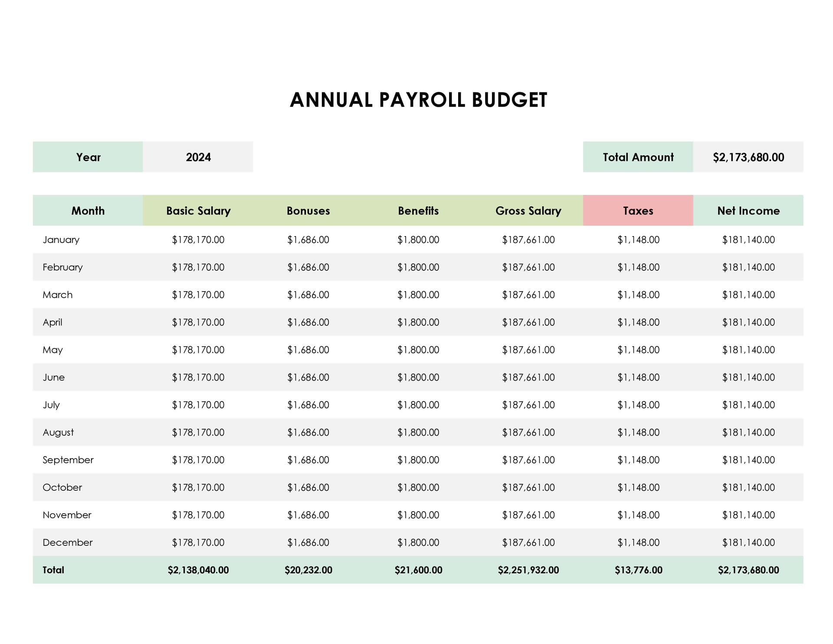Click the February Basic Salary amount
The height and width of the screenshot is (644, 833).
click(x=198, y=267)
